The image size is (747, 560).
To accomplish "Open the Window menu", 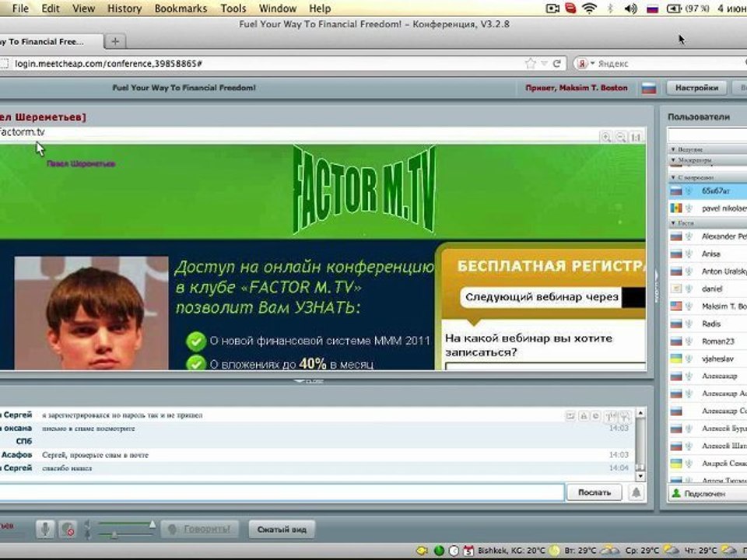I will (x=278, y=8).
